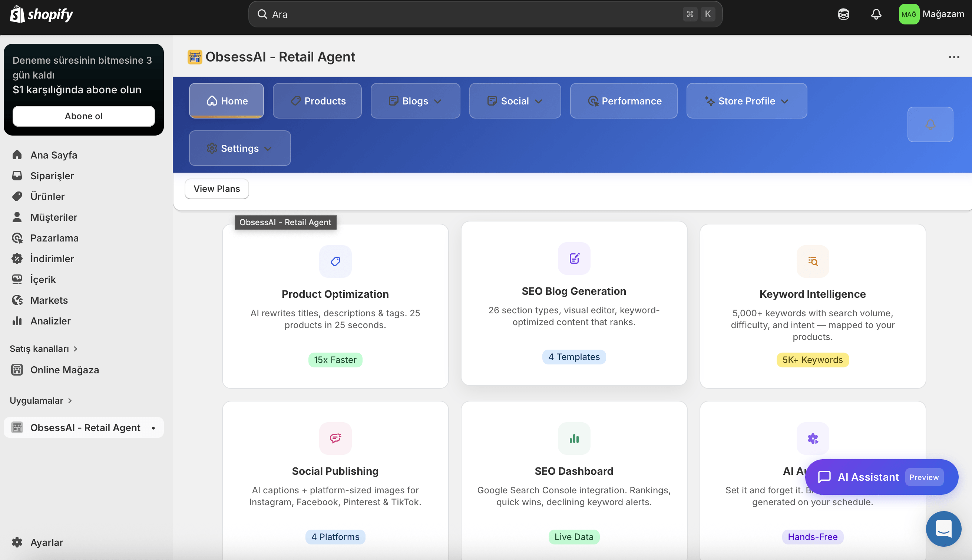
Task: Click the Abone ol button
Action: click(83, 116)
